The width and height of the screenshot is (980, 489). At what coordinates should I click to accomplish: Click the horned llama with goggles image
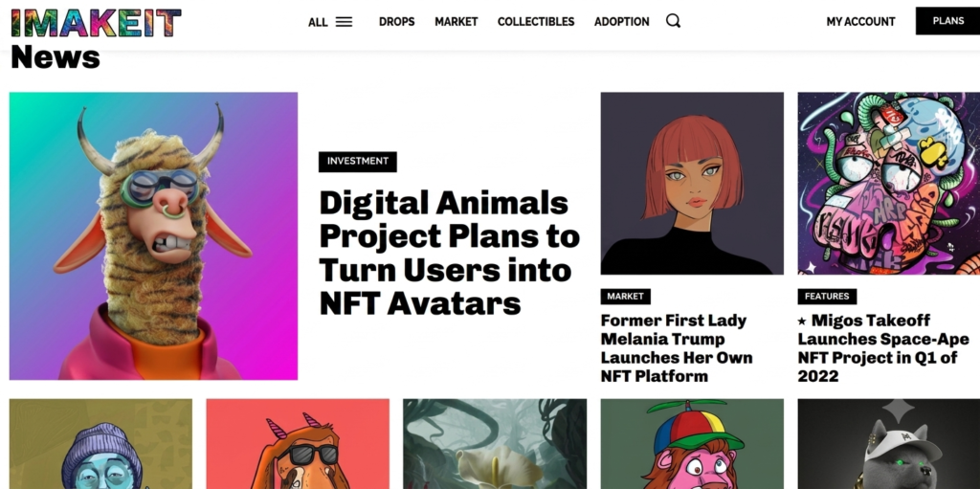153,235
